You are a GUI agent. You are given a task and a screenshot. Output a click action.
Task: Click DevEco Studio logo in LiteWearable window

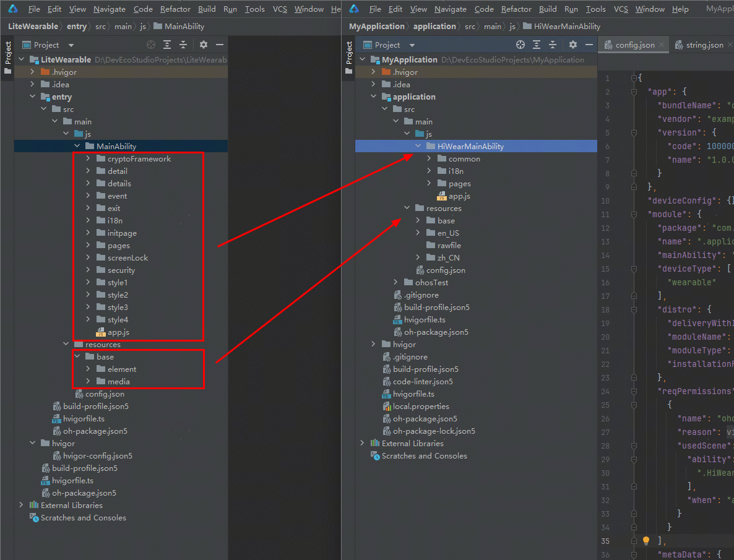click(x=13, y=9)
